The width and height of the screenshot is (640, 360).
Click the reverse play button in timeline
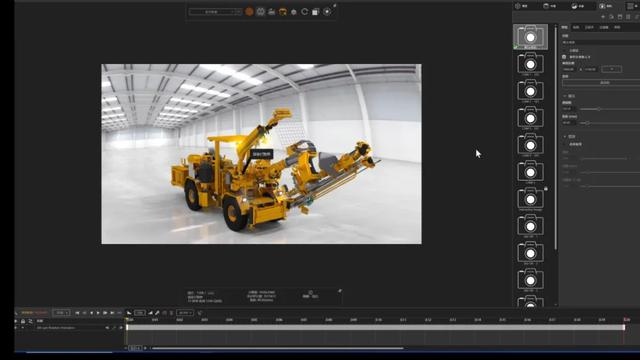tap(91, 313)
